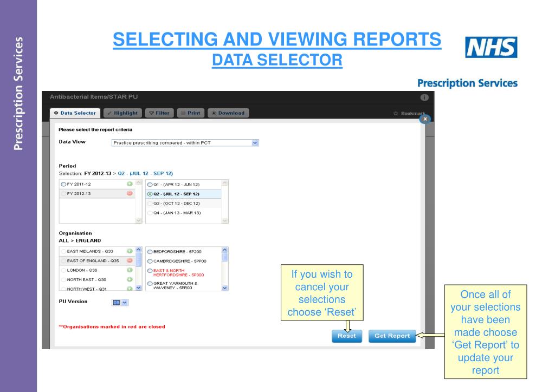Click the 'Antibacterial Items/STAR PU' report title

94,97
